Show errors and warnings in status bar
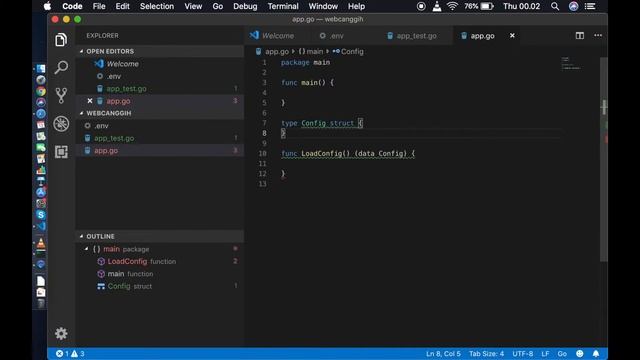This screenshot has width=640, height=360. pyautogui.click(x=70, y=353)
